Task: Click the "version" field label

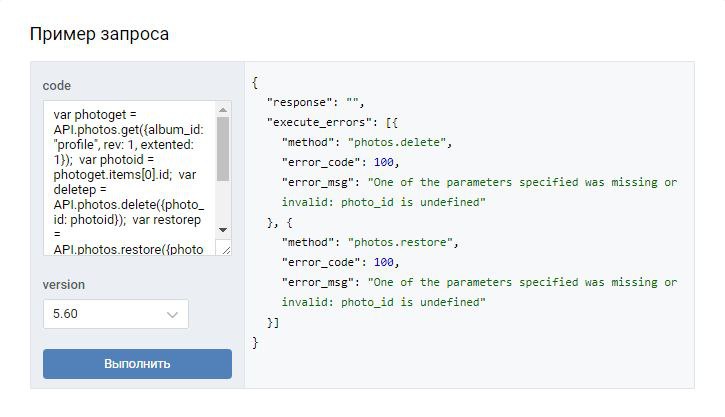Action: coord(64,284)
